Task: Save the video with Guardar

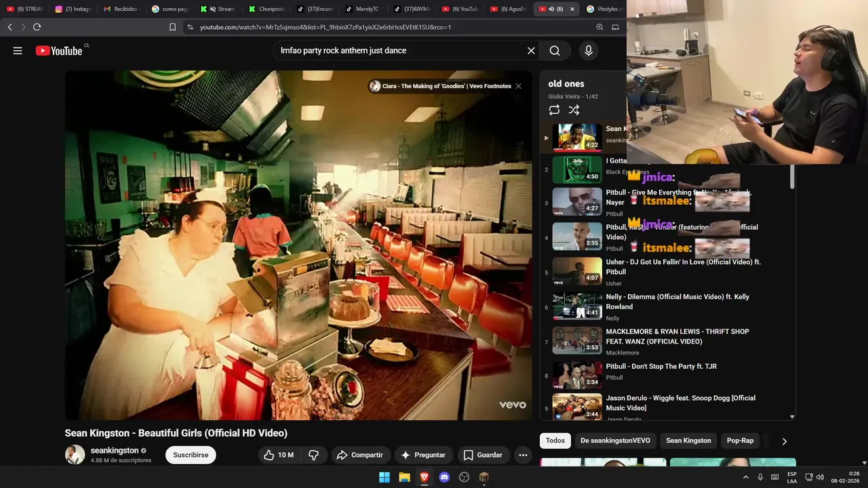Action: coord(483,455)
